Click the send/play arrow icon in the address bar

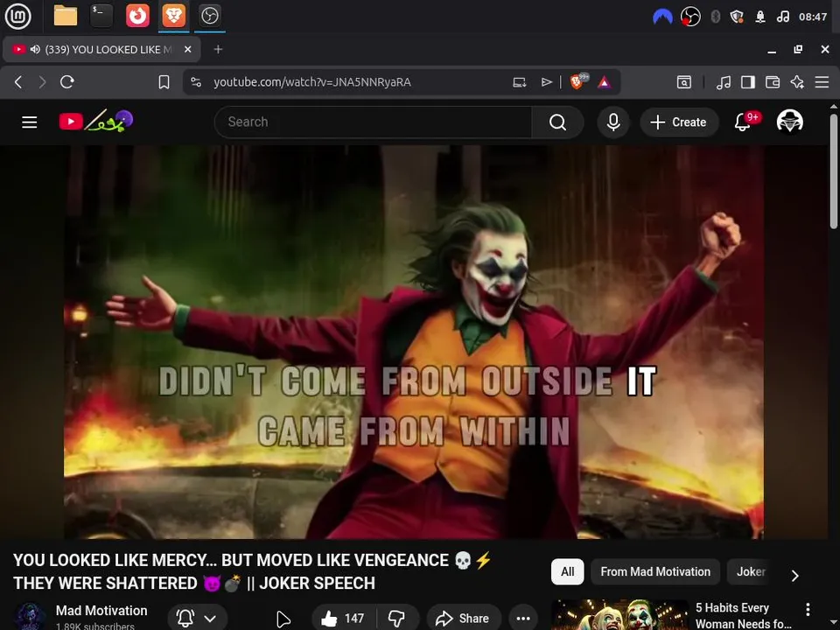click(546, 82)
